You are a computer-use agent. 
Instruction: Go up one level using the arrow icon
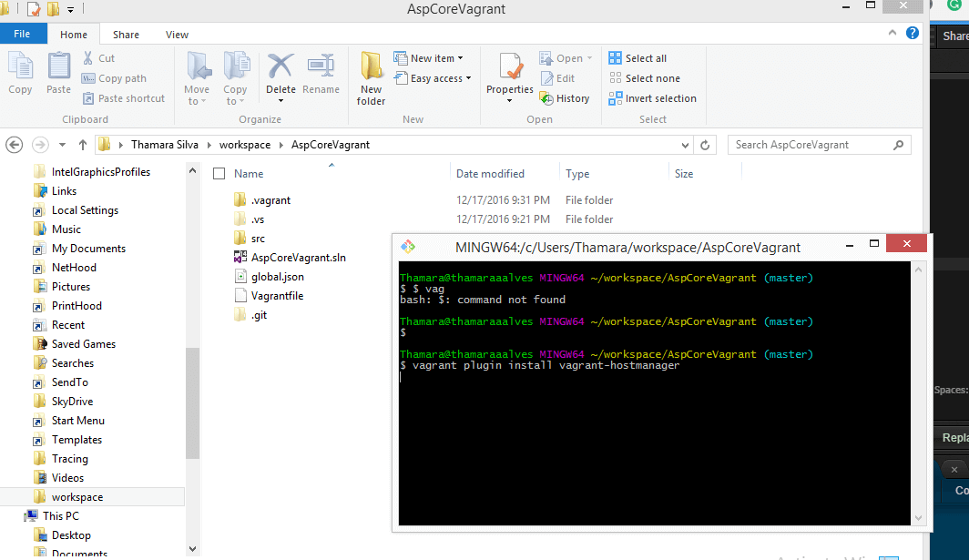[82, 144]
